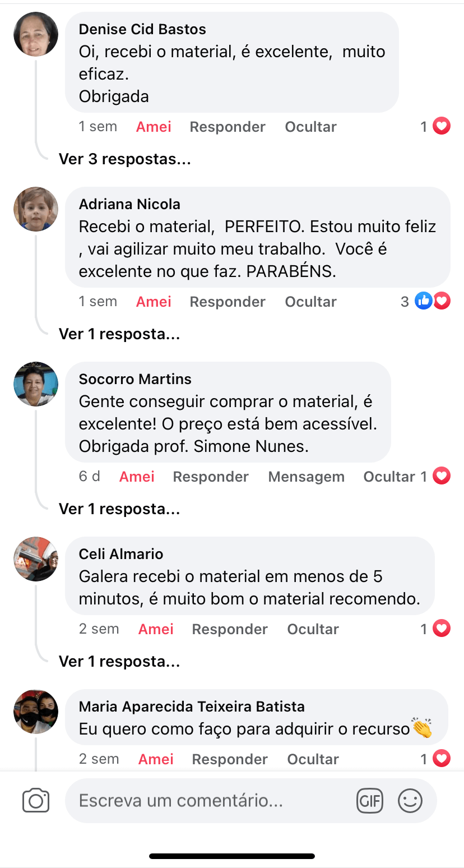Viewport: 464px width, 868px height.
Task: Click heart reaction on Denise Cid Bastos comment
Action: 442,127
